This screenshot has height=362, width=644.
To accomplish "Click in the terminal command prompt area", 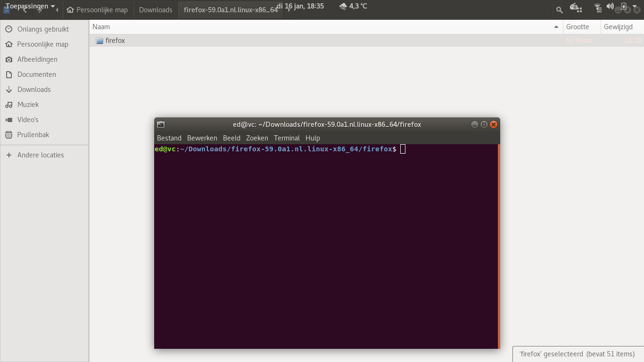I will coord(326,247).
